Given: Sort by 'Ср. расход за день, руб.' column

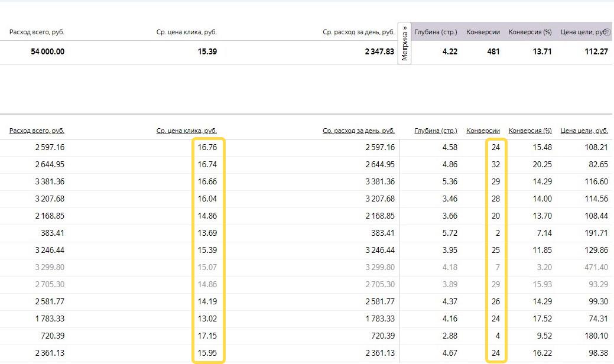Looking at the screenshot, I should click(359, 131).
